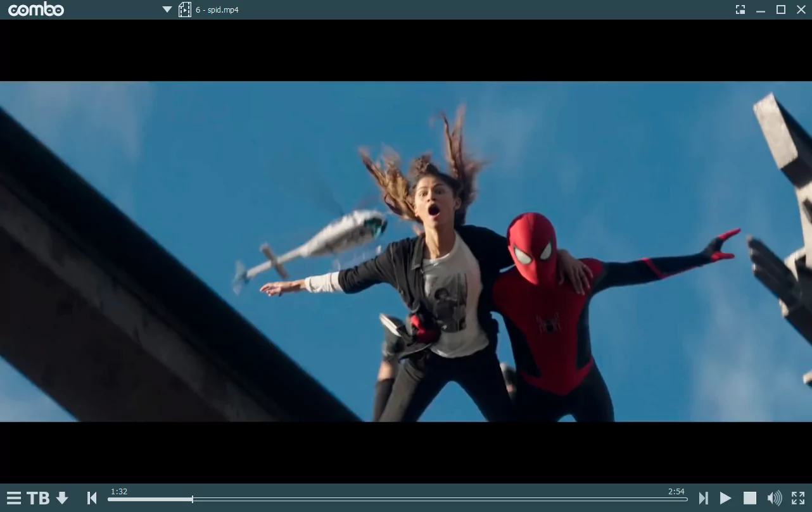Mute the audio via the speaker icon
Screen dimensions: 812x512
click(774, 498)
